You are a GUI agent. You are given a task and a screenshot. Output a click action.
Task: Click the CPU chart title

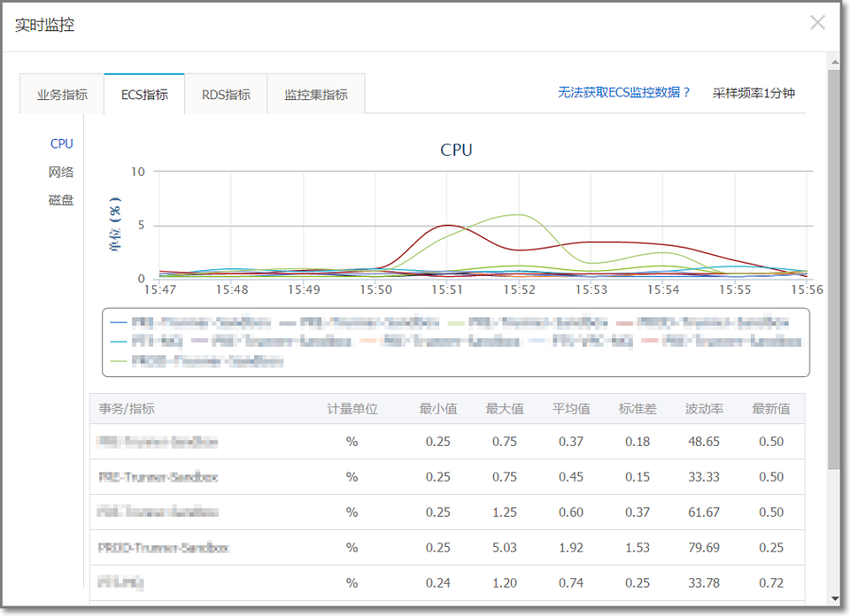tap(456, 149)
